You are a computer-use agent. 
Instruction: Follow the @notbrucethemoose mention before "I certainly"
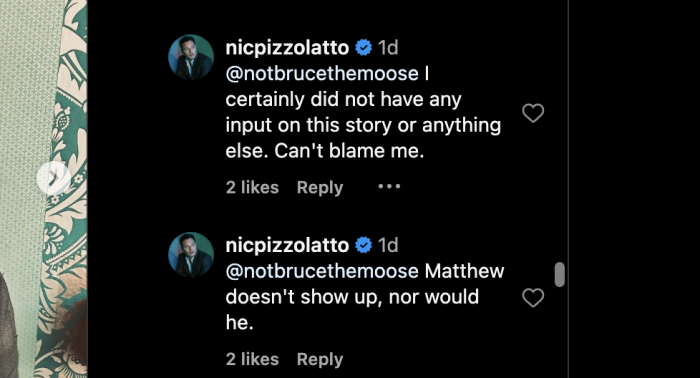pyautogui.click(x=322, y=74)
